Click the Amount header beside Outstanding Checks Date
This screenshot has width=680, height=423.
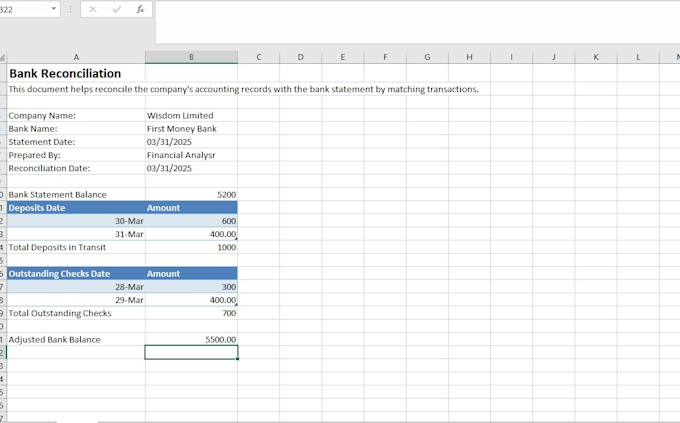click(191, 274)
